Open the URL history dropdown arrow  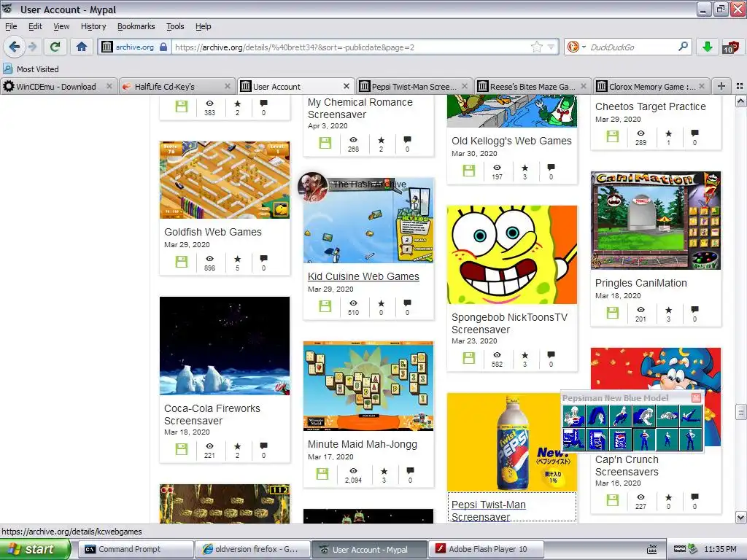click(551, 47)
